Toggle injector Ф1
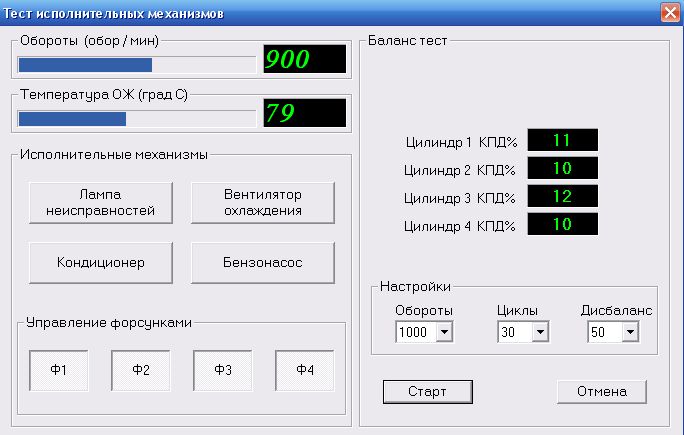The width and height of the screenshot is (684, 435). [x=58, y=370]
